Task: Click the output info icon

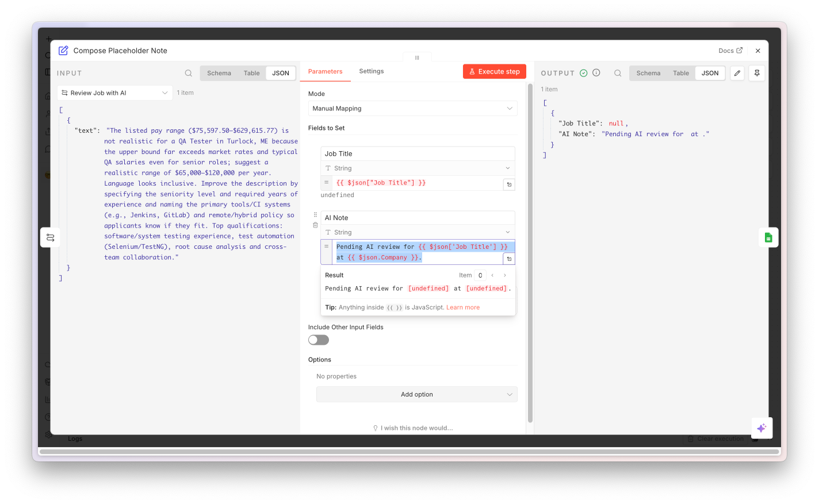Action: pos(596,73)
